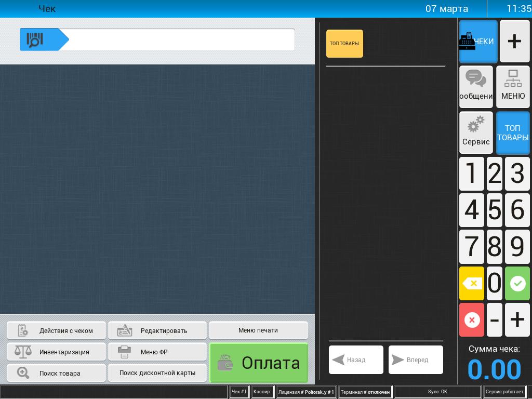Tap digit 3 on keypad

click(x=517, y=174)
